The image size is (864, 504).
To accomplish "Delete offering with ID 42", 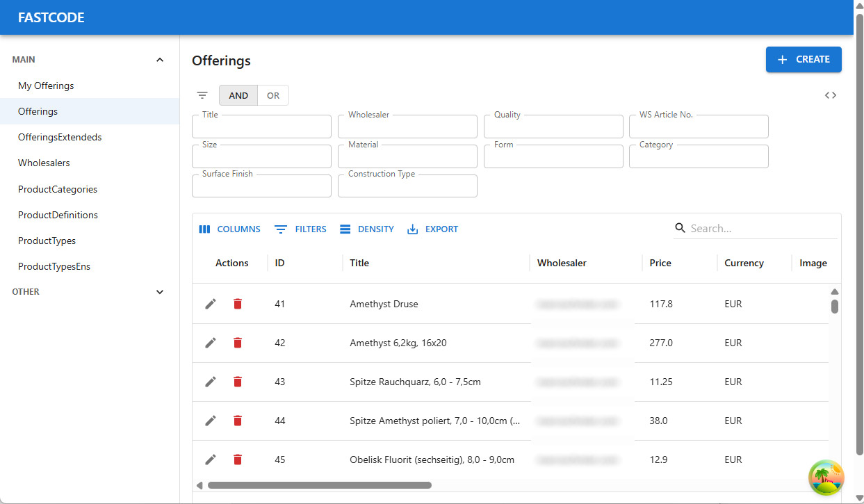I will pos(238,343).
